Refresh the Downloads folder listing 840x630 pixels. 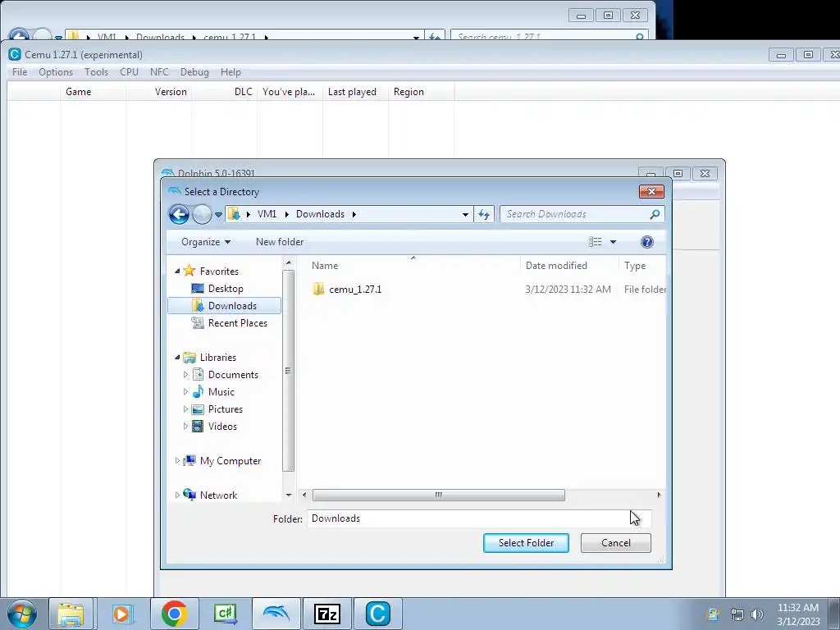pos(484,214)
